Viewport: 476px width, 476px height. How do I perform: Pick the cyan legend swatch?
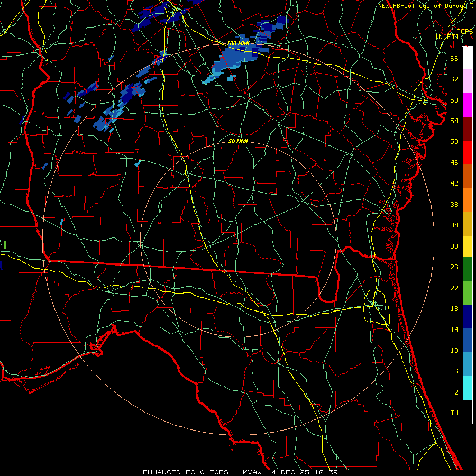[467, 388]
